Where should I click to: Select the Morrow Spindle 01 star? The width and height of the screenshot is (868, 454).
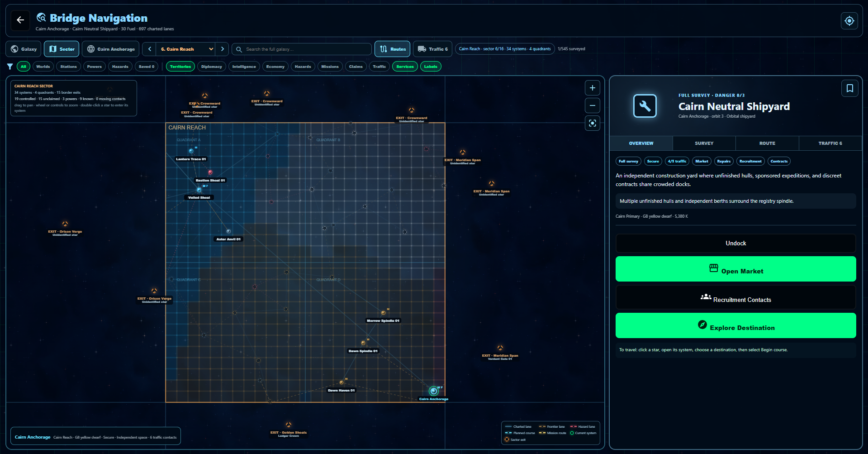[383, 313]
